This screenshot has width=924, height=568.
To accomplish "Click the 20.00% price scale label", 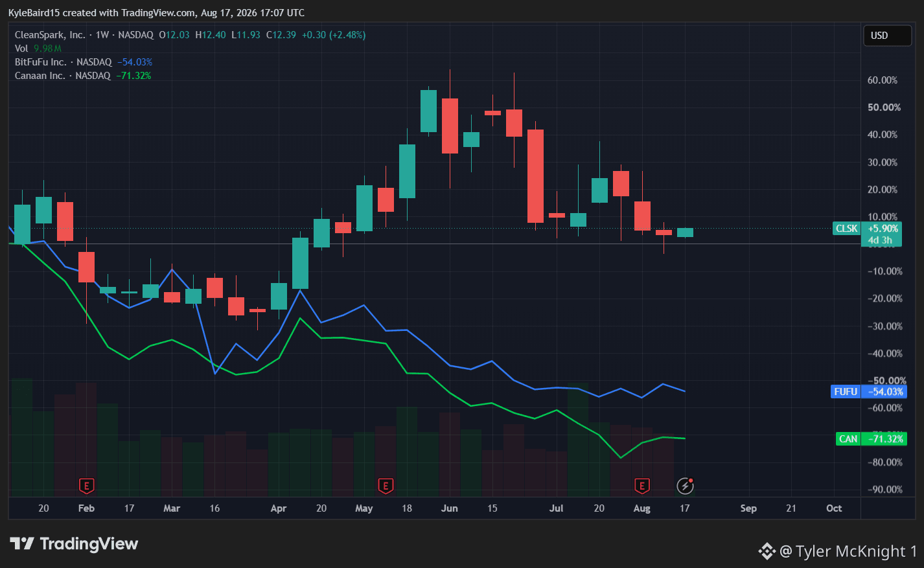I will point(883,190).
